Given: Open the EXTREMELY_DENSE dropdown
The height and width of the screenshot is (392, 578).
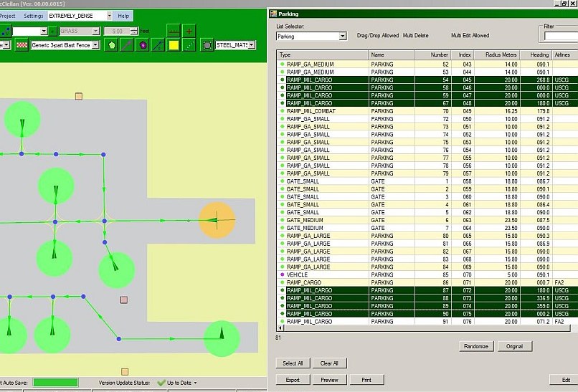Looking at the screenshot, I should point(109,16).
